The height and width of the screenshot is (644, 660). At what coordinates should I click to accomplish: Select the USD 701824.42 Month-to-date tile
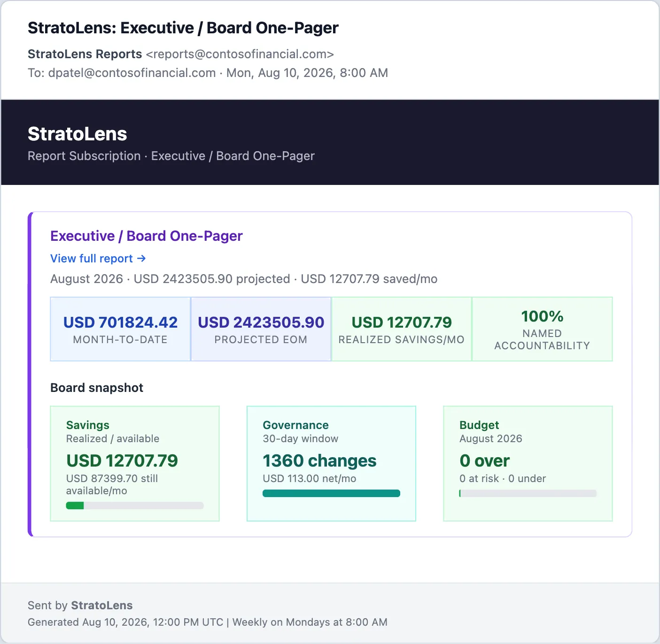click(120, 329)
